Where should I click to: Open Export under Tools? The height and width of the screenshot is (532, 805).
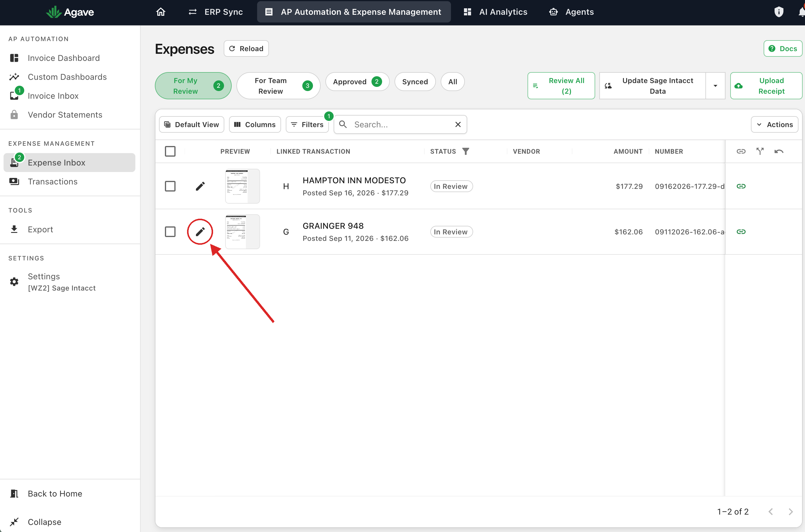point(69,229)
